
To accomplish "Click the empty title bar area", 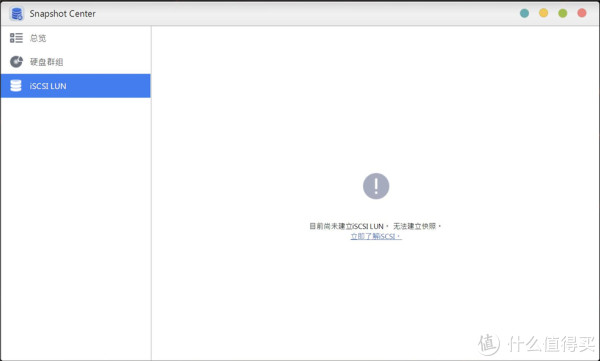I will [306, 14].
